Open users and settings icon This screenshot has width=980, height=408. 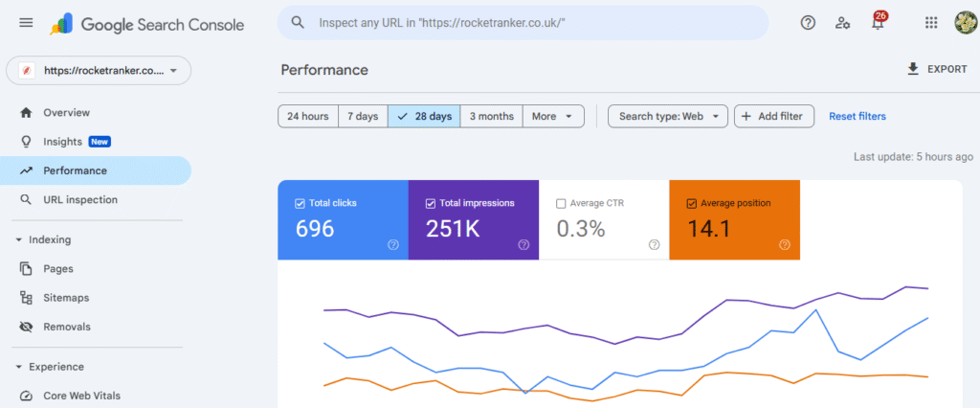[842, 23]
